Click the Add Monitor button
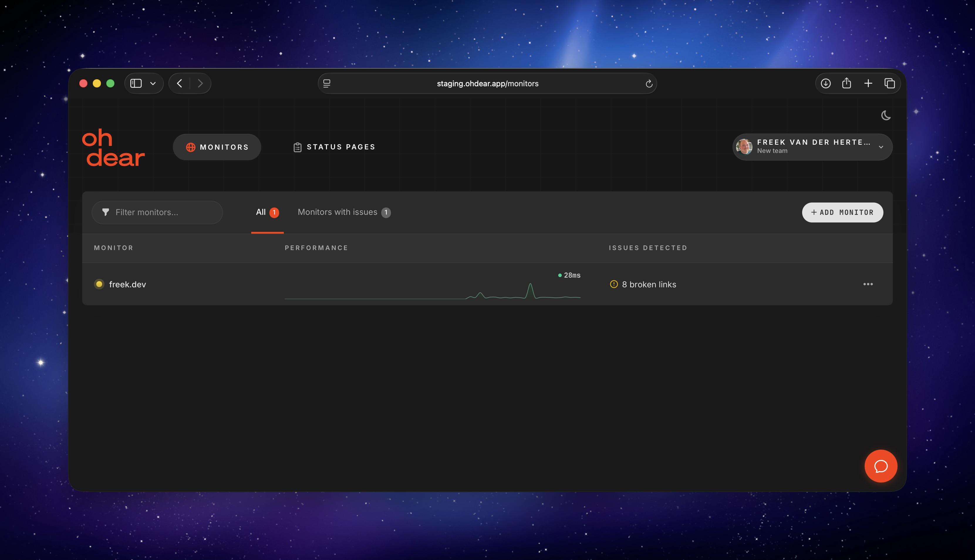 tap(842, 212)
